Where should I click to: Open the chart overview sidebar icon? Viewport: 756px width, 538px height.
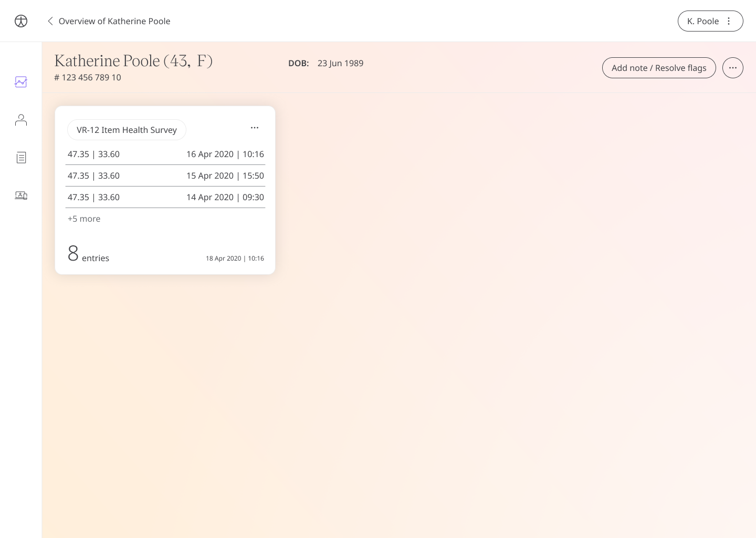[21, 82]
